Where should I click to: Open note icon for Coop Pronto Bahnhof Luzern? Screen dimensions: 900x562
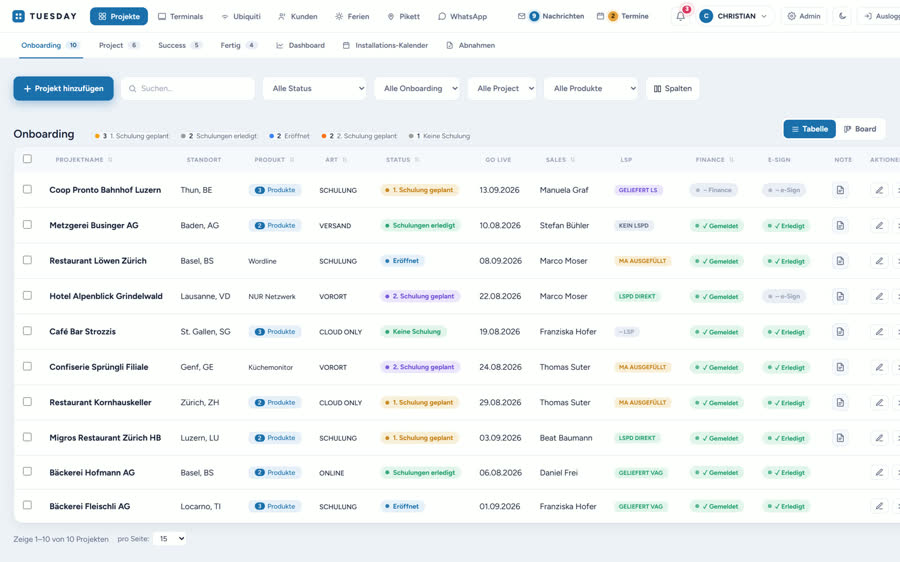click(840, 190)
